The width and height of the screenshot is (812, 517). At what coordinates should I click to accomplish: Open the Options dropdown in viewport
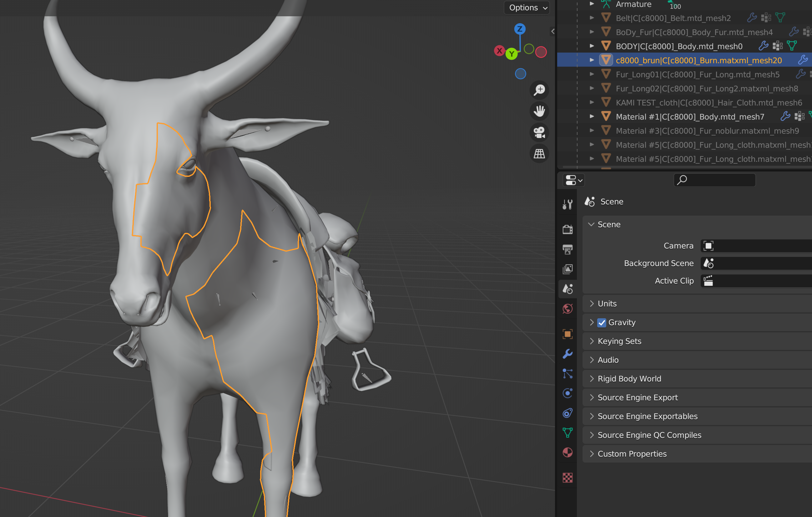tap(527, 8)
